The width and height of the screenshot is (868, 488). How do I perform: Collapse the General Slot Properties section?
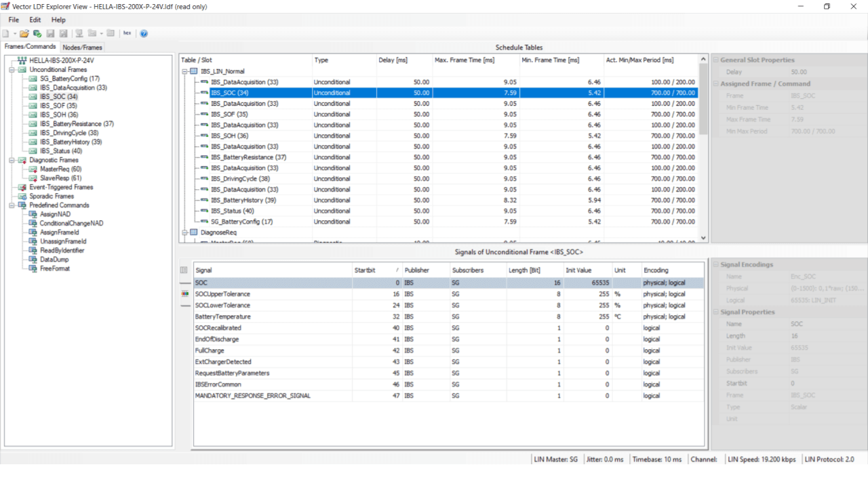(x=715, y=60)
